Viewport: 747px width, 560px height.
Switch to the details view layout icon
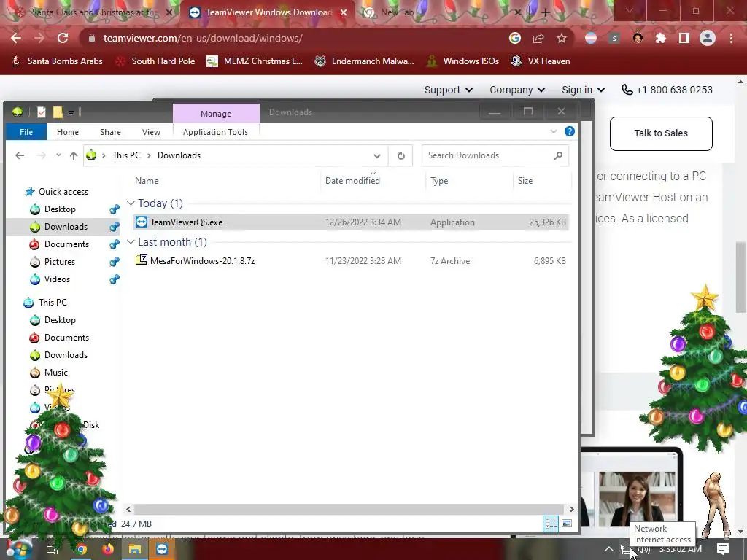[551, 524]
